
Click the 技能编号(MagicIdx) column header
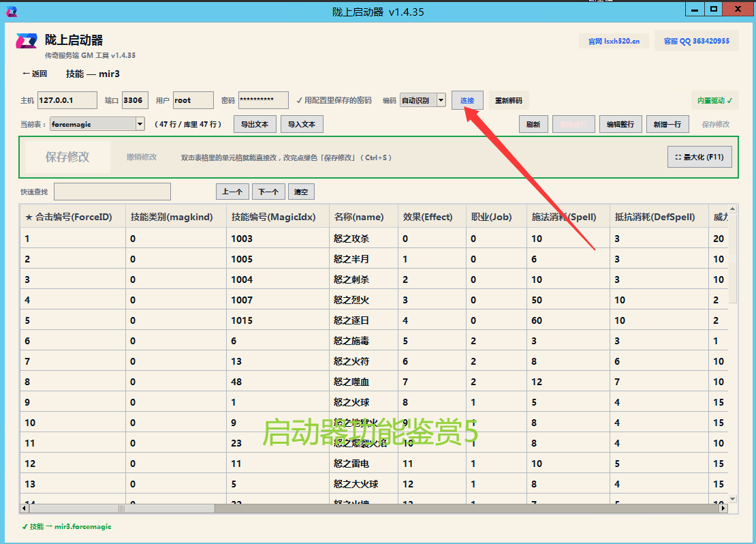point(278,217)
